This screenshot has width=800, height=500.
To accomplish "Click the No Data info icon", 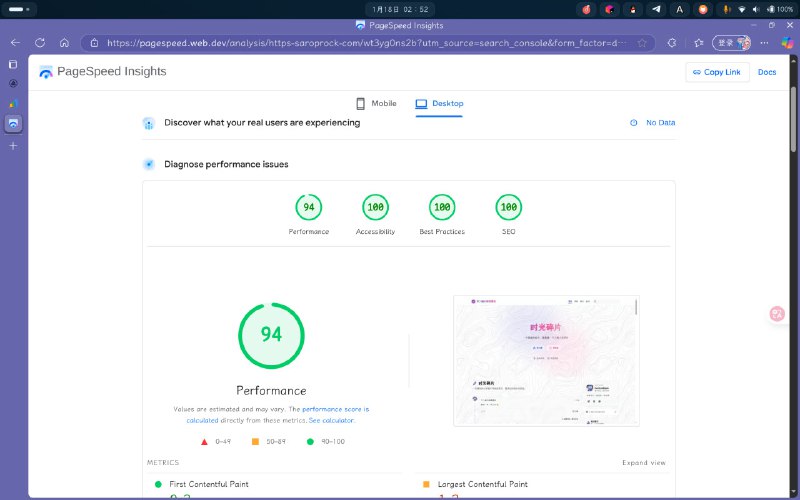I will (634, 123).
